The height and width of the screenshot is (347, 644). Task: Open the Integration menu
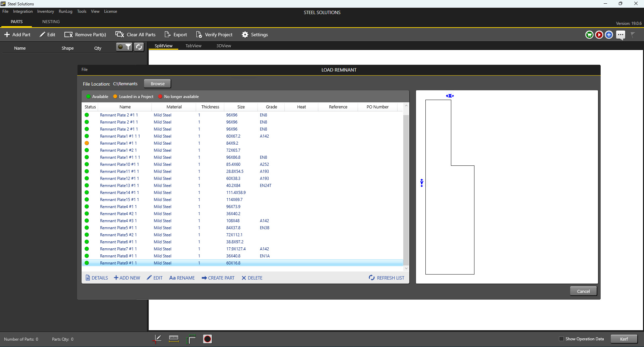(23, 11)
